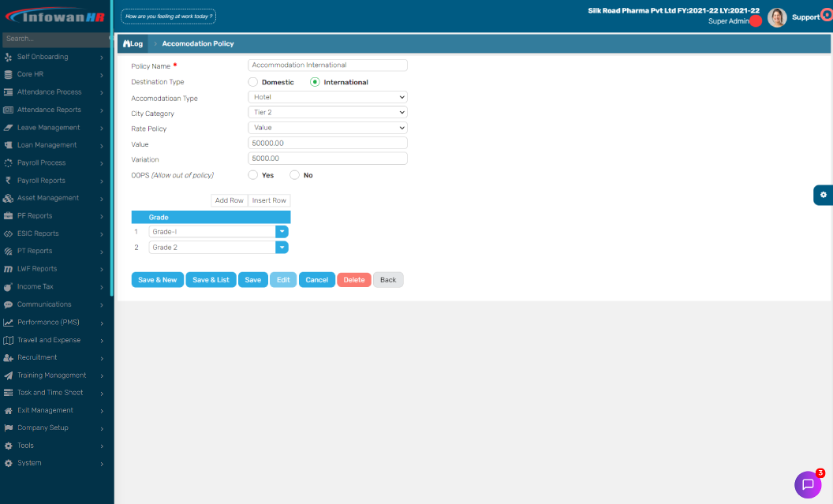Click the home icon in breadcrumb
The width and height of the screenshot is (833, 504).
click(x=126, y=44)
